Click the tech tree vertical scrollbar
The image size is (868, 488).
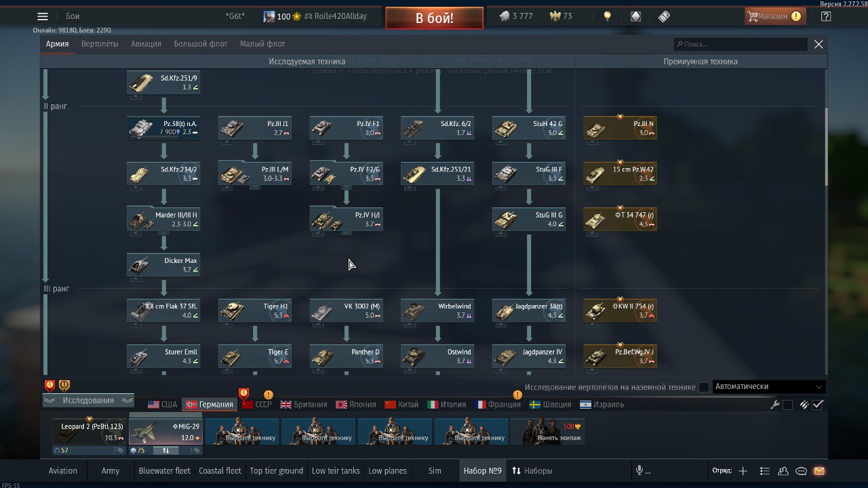(825, 146)
